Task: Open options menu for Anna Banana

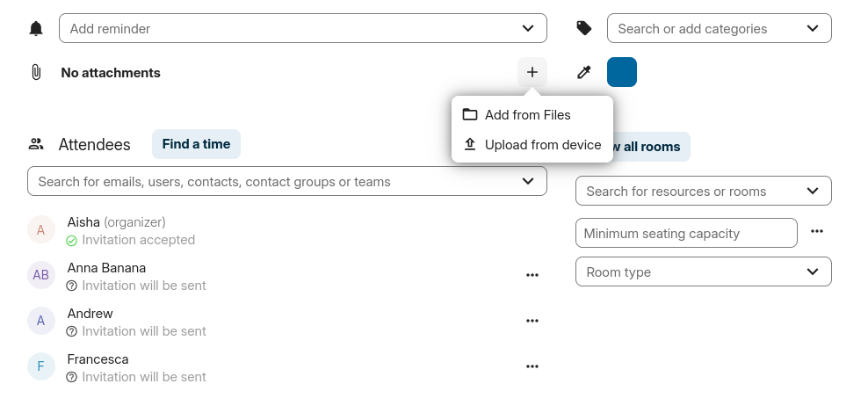Action: (x=532, y=275)
